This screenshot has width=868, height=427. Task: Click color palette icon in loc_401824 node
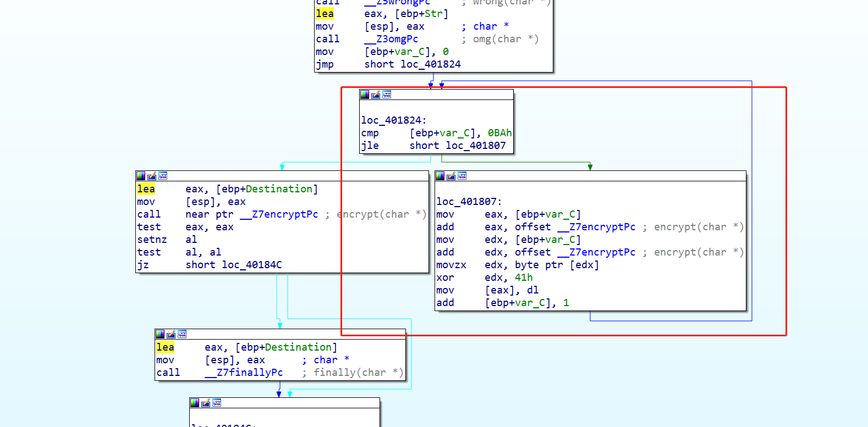tap(365, 95)
